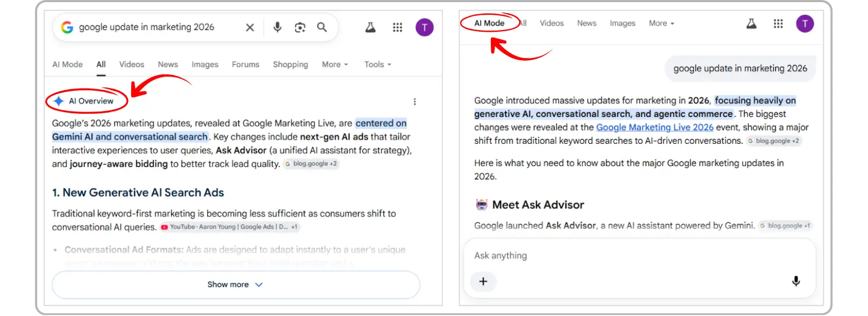The width and height of the screenshot is (868, 316).
Task: Open blog.google +2 source chip in AI Mode
Action: pos(773,141)
